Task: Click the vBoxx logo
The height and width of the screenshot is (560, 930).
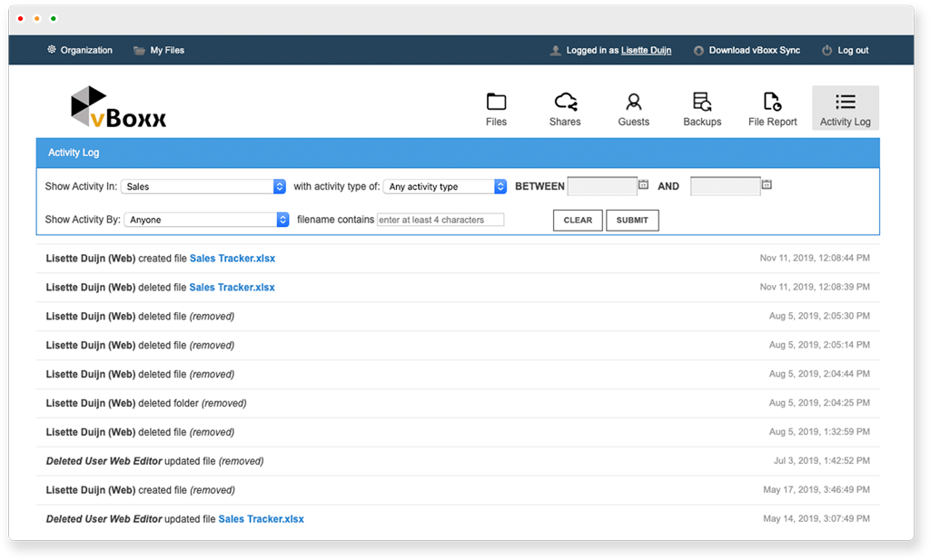Action: pos(118,108)
